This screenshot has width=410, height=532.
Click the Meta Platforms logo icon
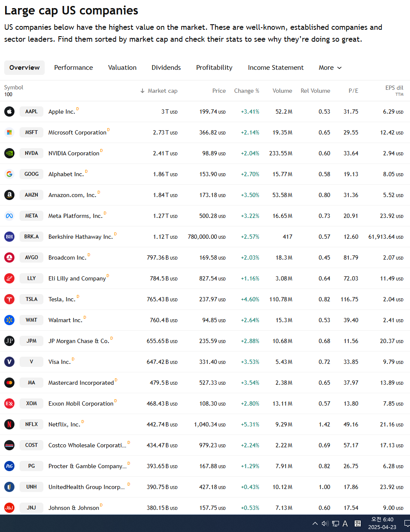[x=9, y=216]
